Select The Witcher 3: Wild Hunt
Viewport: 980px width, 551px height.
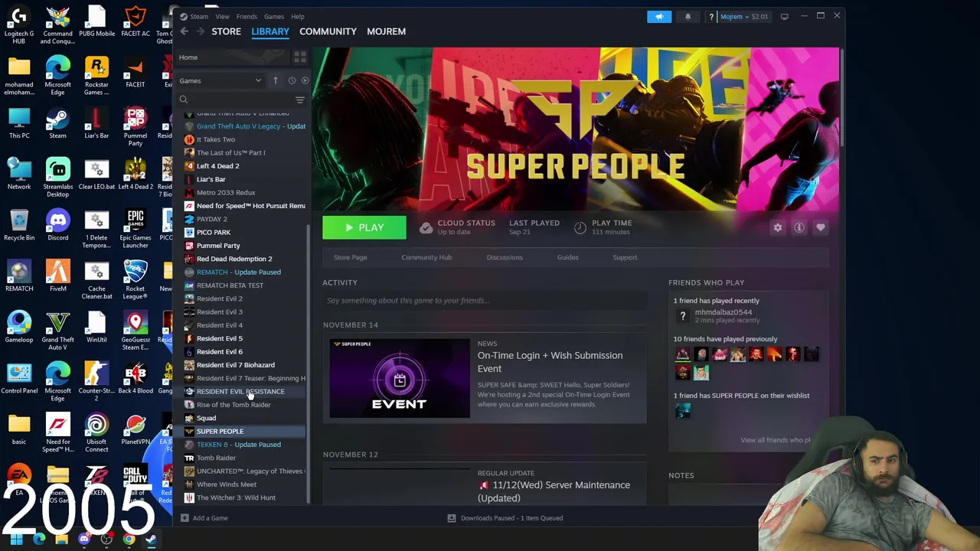pyautogui.click(x=236, y=497)
